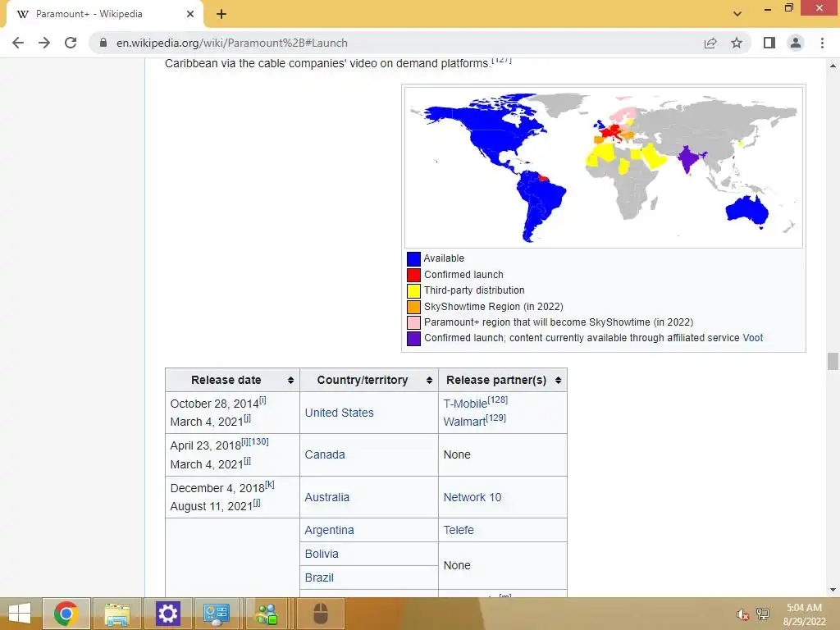The height and width of the screenshot is (630, 840).
Task: Click the orange SkyShowtime Region swatch
Action: click(x=413, y=307)
